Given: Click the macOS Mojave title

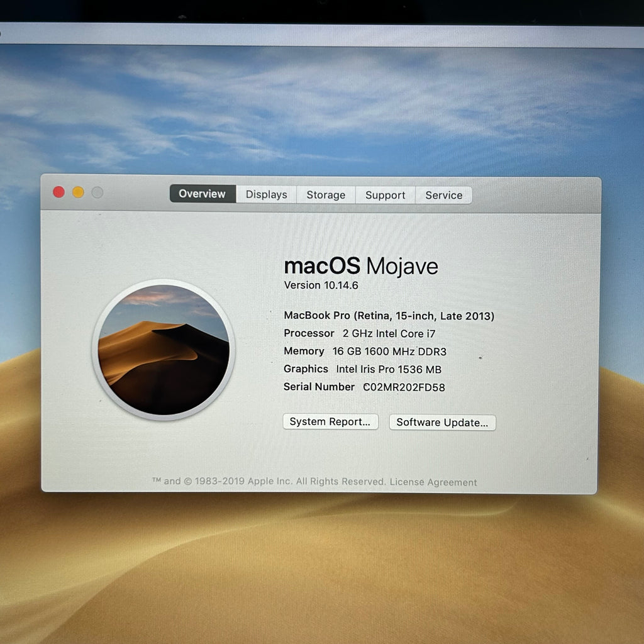Looking at the screenshot, I should (x=360, y=266).
